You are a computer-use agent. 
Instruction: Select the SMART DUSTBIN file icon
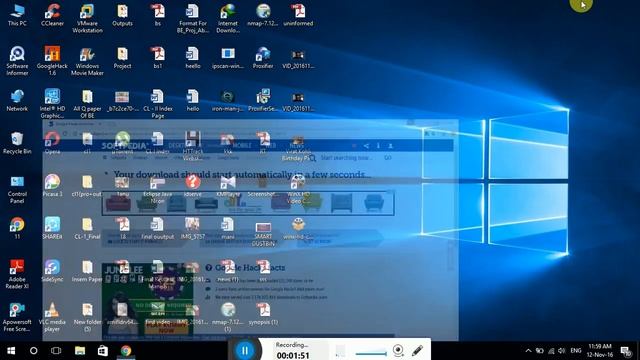tap(263, 233)
